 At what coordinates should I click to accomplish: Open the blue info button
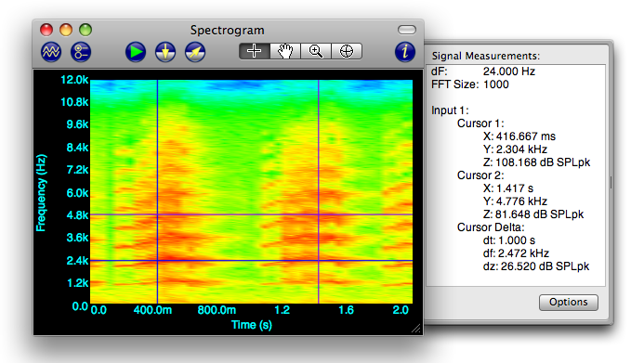(x=405, y=52)
